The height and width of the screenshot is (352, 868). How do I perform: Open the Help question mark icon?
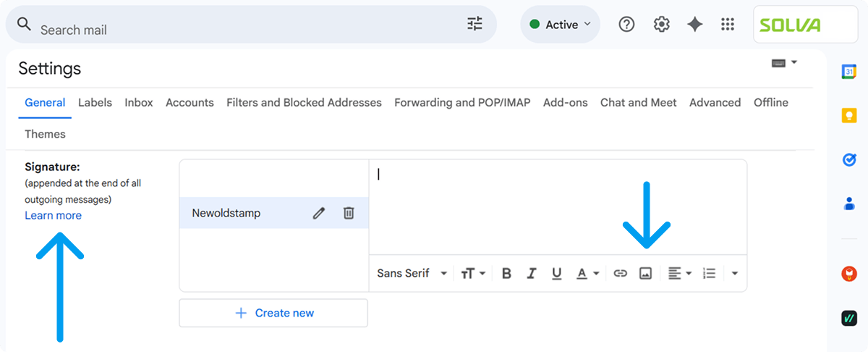[627, 25]
